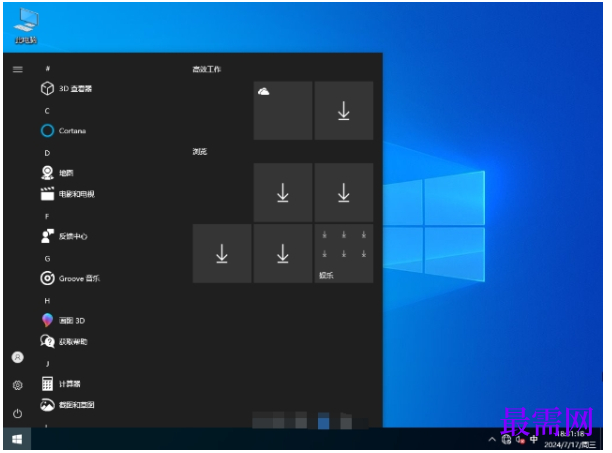
Task: Open 获取帮助 help app
Action: [x=64, y=341]
